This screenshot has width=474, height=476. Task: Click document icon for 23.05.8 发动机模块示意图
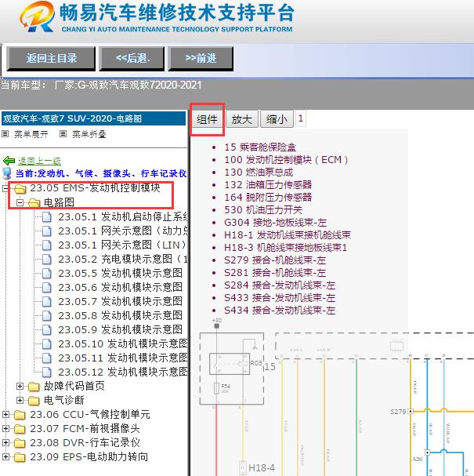point(47,315)
